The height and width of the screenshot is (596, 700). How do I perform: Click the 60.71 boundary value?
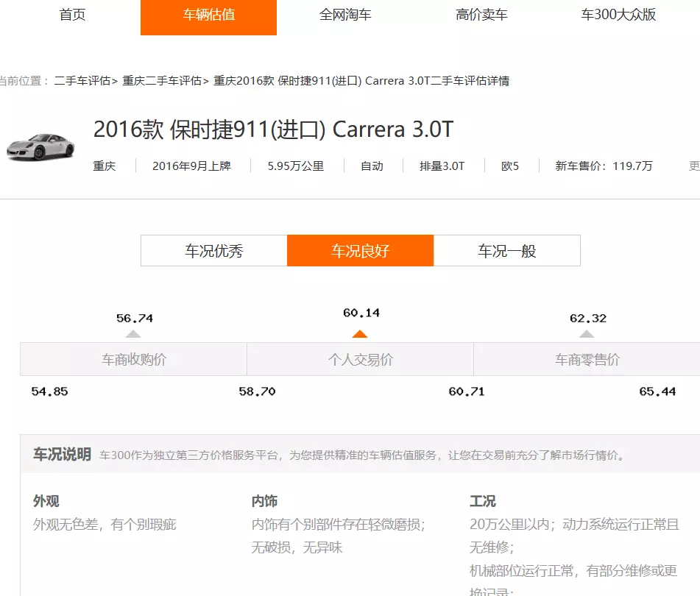tap(467, 391)
